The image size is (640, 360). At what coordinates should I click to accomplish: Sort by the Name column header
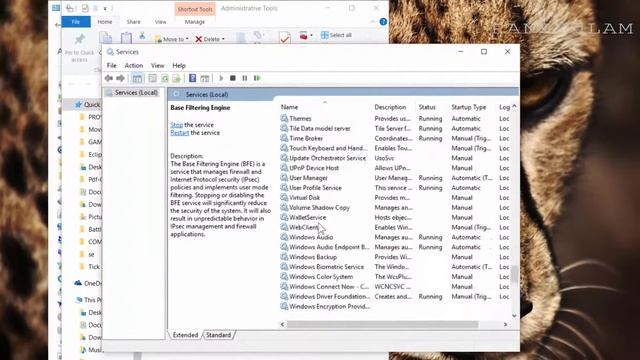pos(289,107)
